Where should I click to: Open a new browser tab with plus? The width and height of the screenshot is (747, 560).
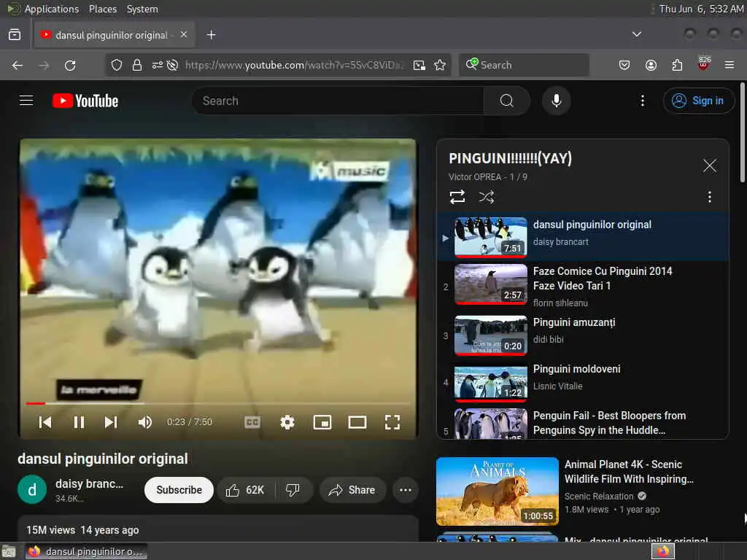point(211,35)
